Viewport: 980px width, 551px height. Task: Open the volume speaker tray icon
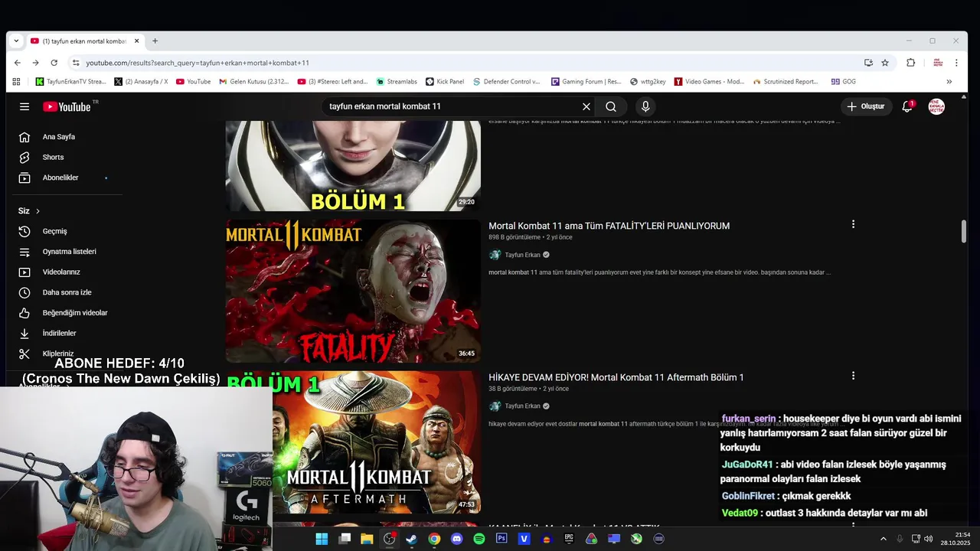pyautogui.click(x=929, y=539)
